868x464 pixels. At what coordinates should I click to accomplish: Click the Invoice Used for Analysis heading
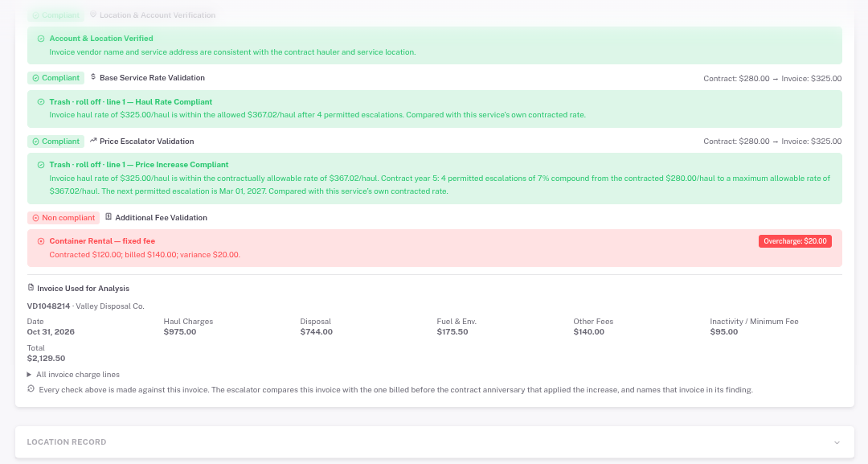(x=83, y=289)
